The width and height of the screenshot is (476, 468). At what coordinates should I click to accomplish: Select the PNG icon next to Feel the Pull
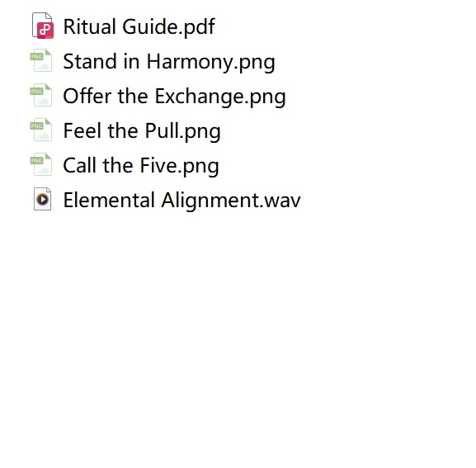41,130
